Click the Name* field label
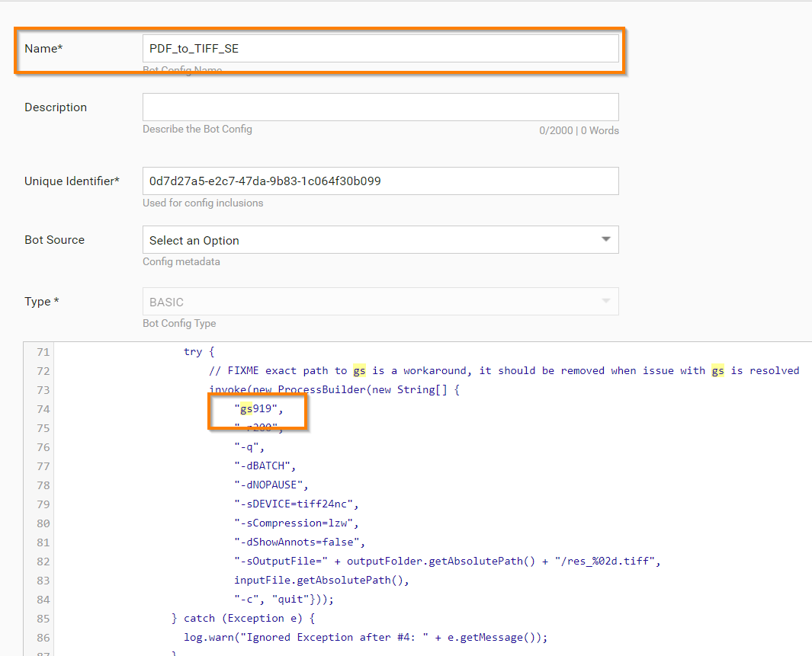 point(43,49)
